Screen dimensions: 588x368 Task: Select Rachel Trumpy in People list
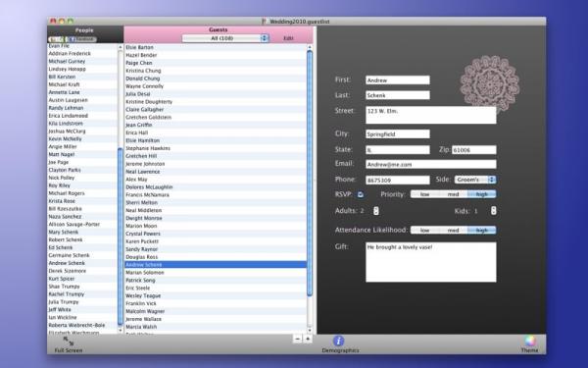[82, 294]
